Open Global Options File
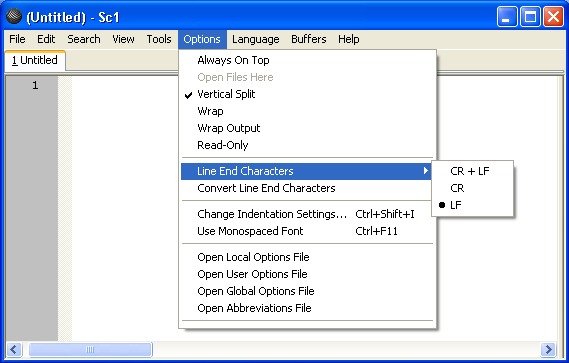 [x=308, y=291]
